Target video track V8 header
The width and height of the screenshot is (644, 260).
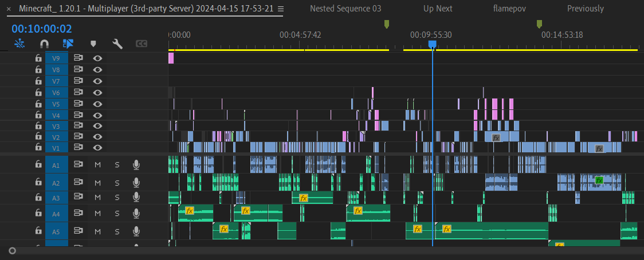pos(56,70)
